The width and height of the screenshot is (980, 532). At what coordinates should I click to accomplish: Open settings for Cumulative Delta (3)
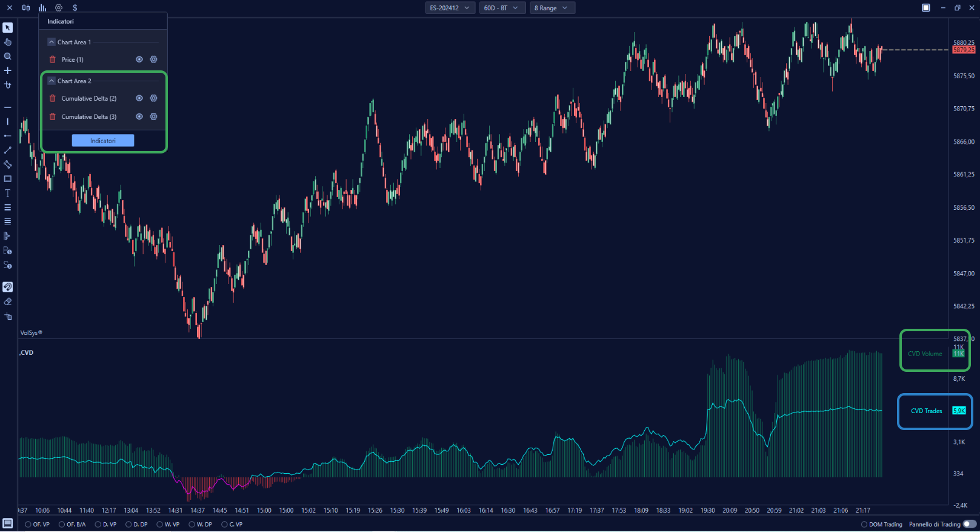(x=153, y=116)
